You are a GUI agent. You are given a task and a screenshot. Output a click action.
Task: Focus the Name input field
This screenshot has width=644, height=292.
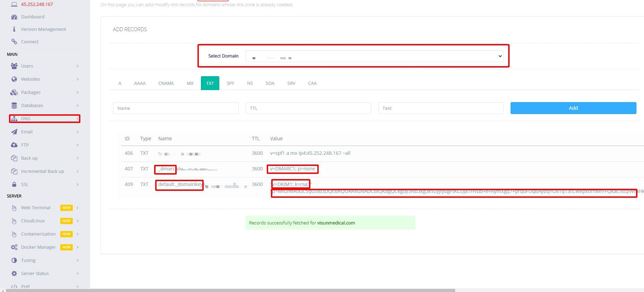(x=176, y=108)
